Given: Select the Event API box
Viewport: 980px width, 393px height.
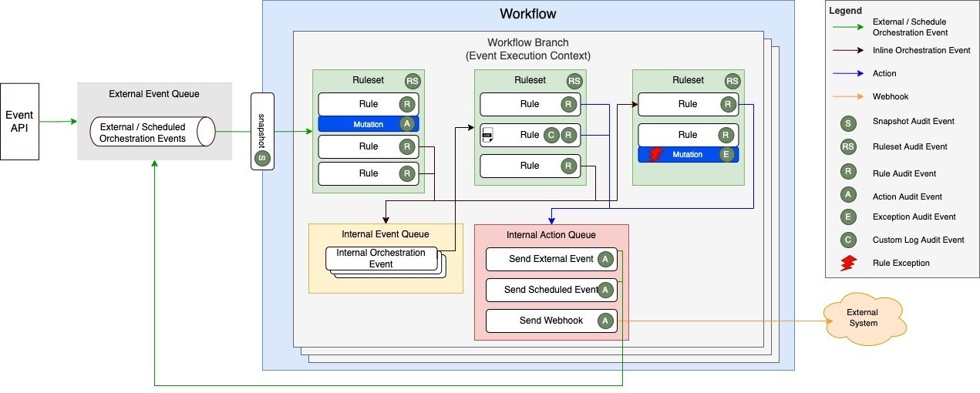Looking at the screenshot, I should 19,121.
